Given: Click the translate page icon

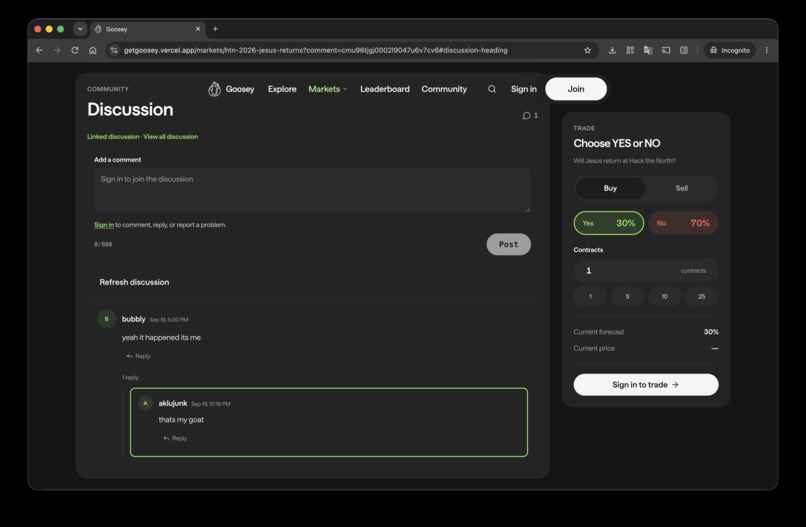Looking at the screenshot, I should click(x=648, y=50).
